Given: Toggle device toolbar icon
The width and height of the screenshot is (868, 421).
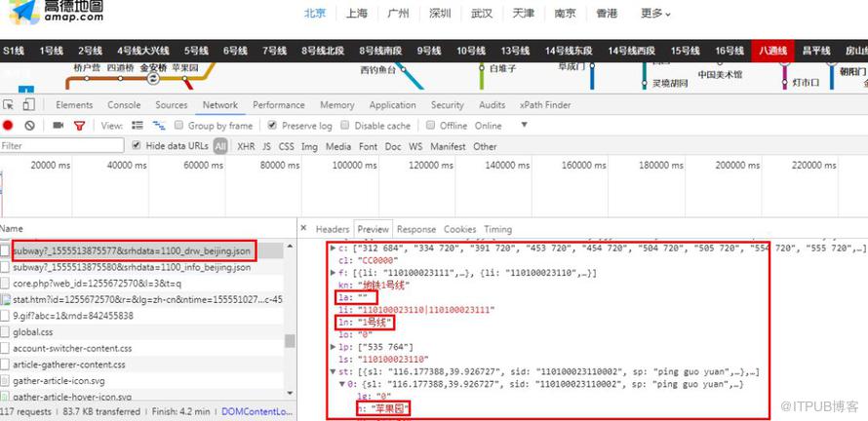Looking at the screenshot, I should [28, 105].
